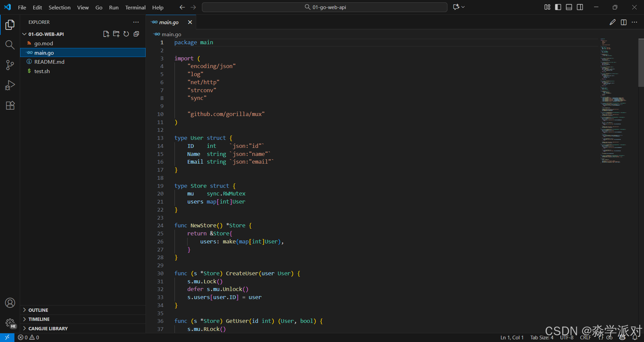This screenshot has width=644, height=342.
Task: Open the Help menu
Action: point(158,7)
